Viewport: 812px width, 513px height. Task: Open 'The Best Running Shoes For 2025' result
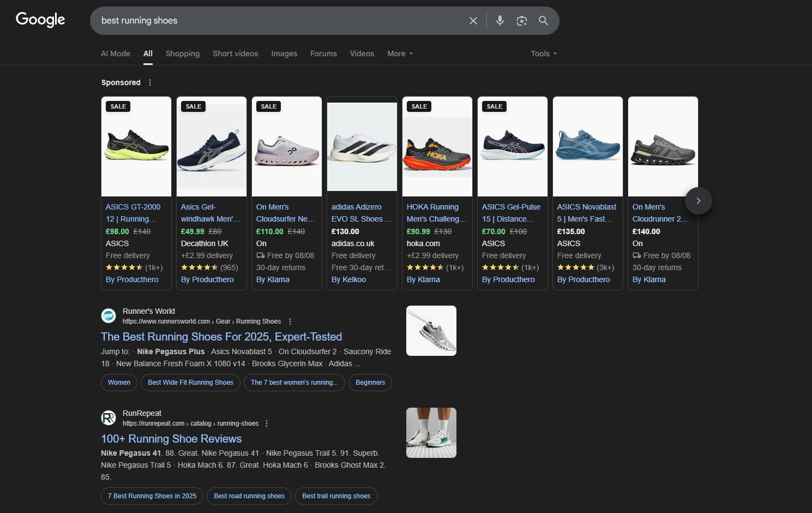click(x=221, y=337)
